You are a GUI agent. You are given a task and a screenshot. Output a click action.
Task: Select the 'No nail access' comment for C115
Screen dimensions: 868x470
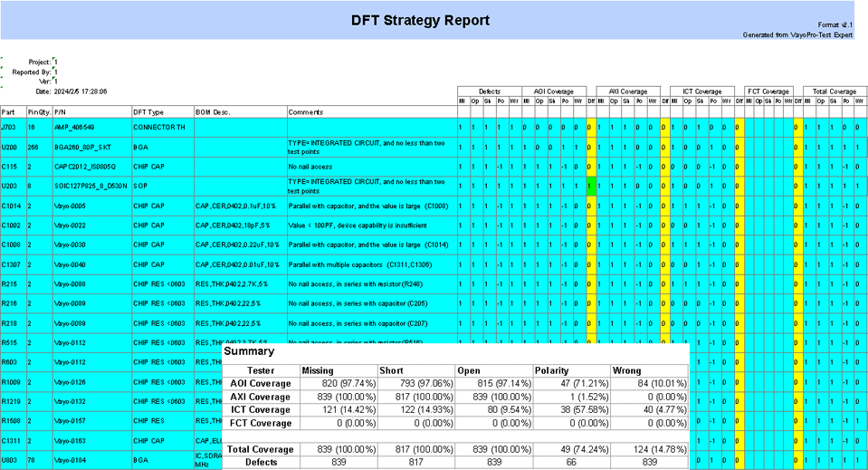click(x=310, y=167)
